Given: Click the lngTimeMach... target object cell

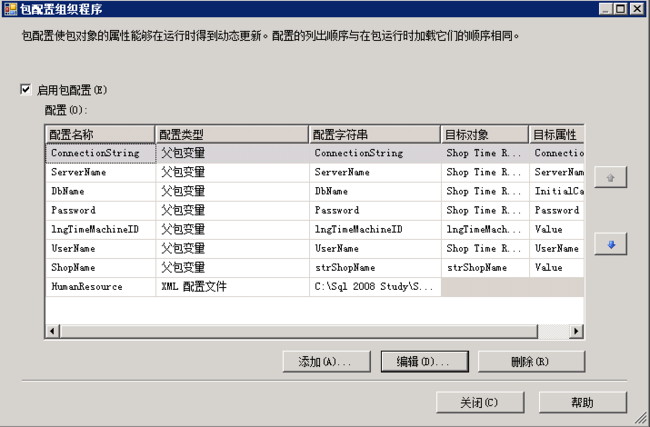Looking at the screenshot, I should [x=485, y=229].
